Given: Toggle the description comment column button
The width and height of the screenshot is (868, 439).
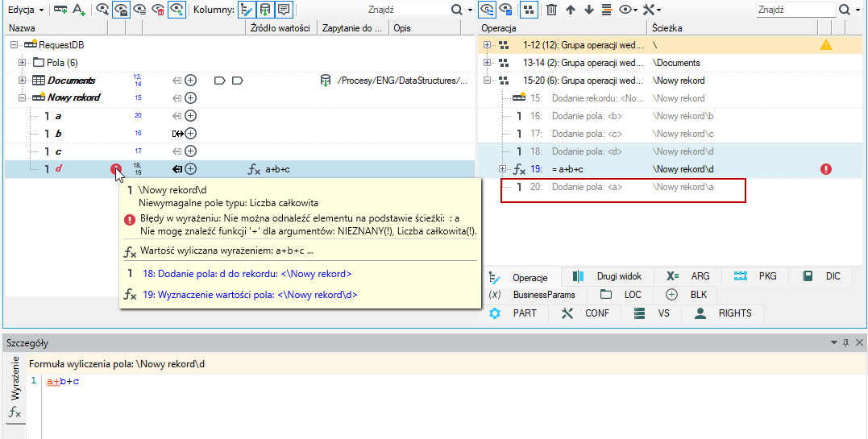Looking at the screenshot, I should coord(284,10).
